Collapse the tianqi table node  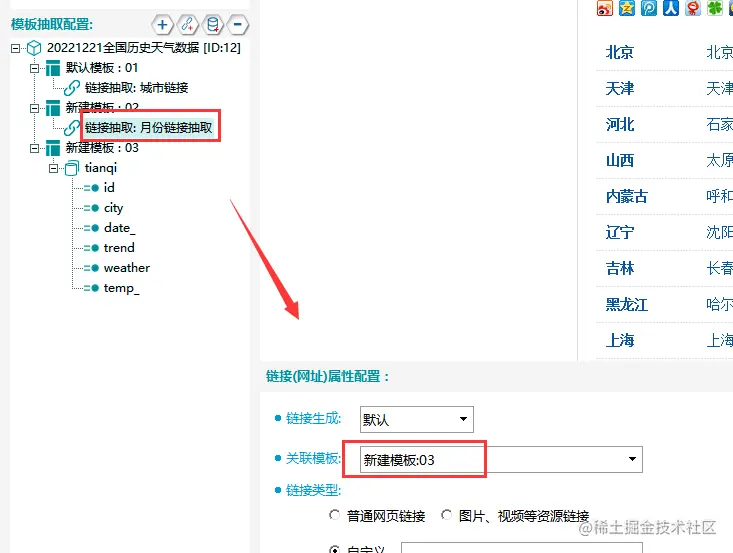coord(54,168)
